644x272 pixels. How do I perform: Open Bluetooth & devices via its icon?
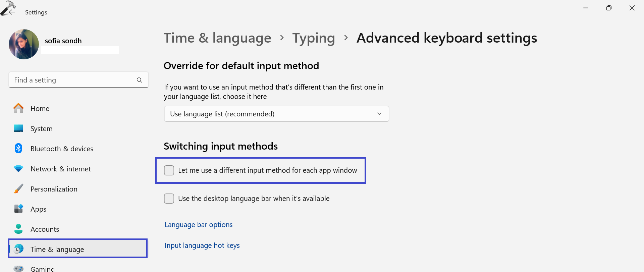(18, 149)
